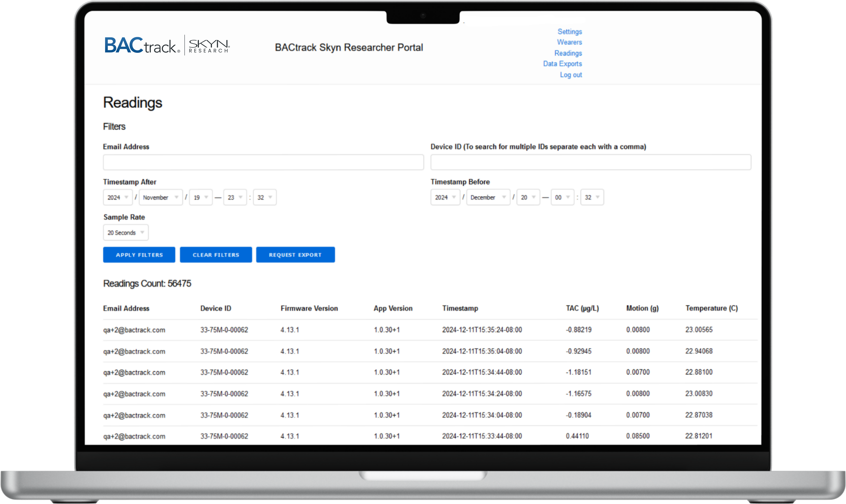This screenshot has width=846, height=504.
Task: Select timestamp 2024-12-11T15:33:44-08:00
Action: [x=482, y=436]
